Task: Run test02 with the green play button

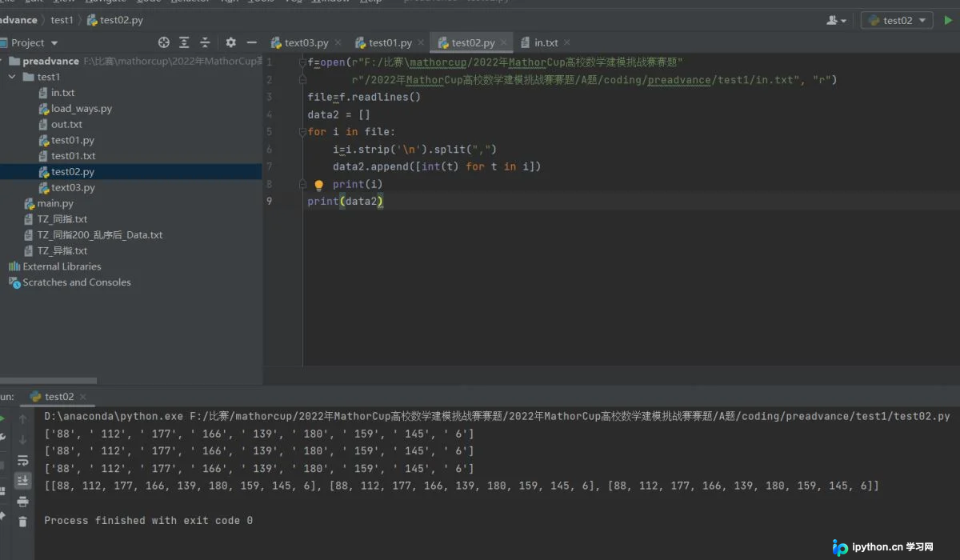Action: [x=949, y=20]
